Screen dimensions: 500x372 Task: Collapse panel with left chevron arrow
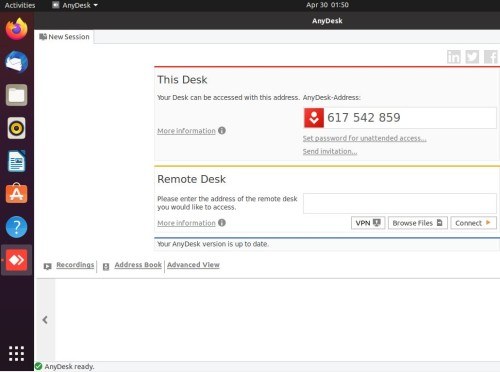[x=45, y=320]
